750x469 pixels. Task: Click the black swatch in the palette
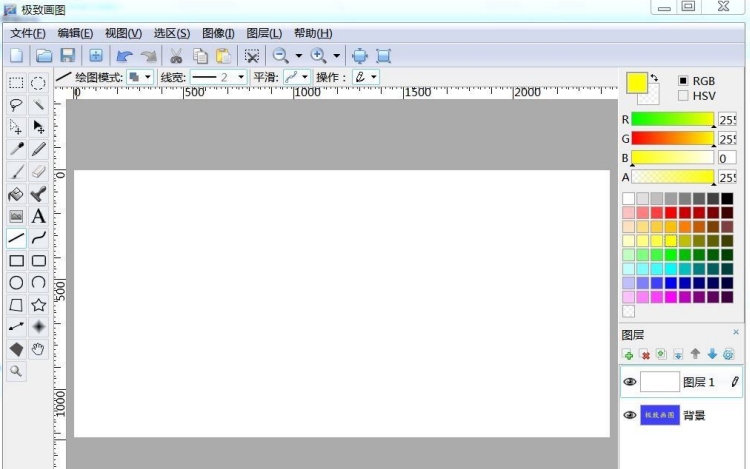point(727,198)
